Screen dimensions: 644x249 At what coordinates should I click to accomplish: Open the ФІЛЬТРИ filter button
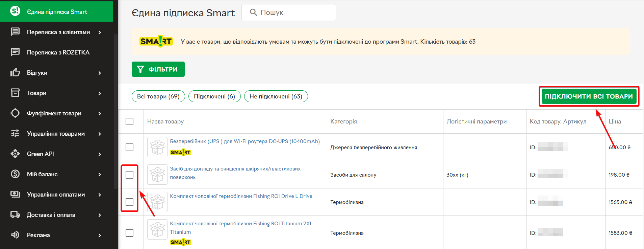click(x=158, y=69)
